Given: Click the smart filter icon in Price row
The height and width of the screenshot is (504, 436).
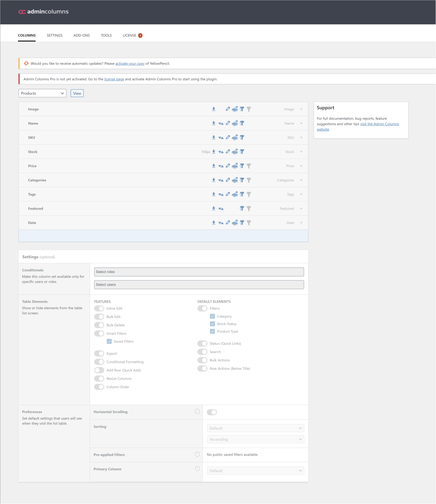Looking at the screenshot, I should 242,166.
